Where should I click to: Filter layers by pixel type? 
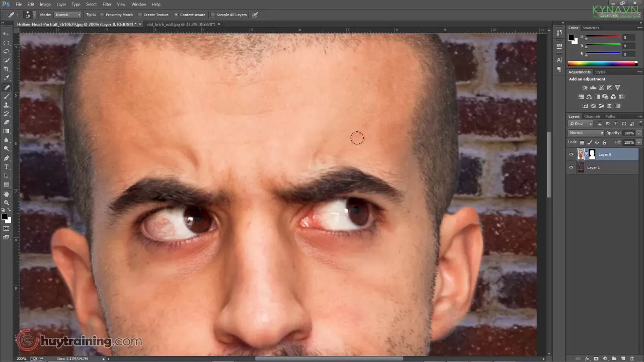click(x=600, y=124)
